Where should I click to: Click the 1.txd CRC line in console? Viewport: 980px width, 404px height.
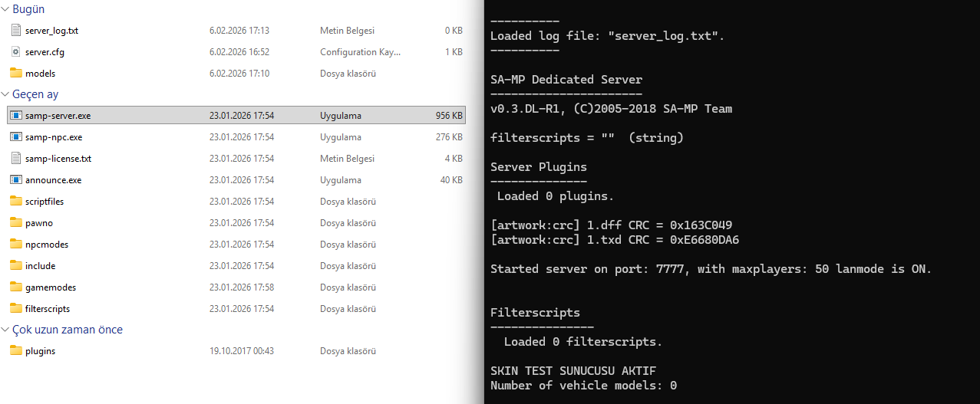click(615, 240)
